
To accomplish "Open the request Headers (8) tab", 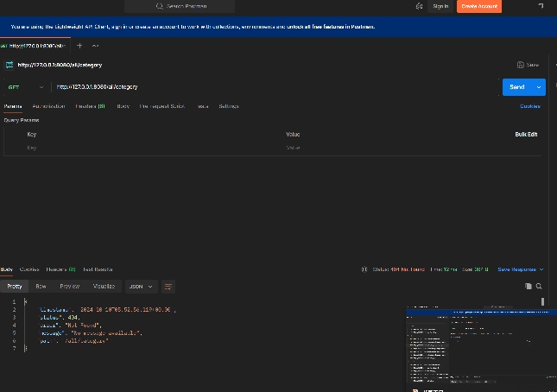I will (90, 106).
